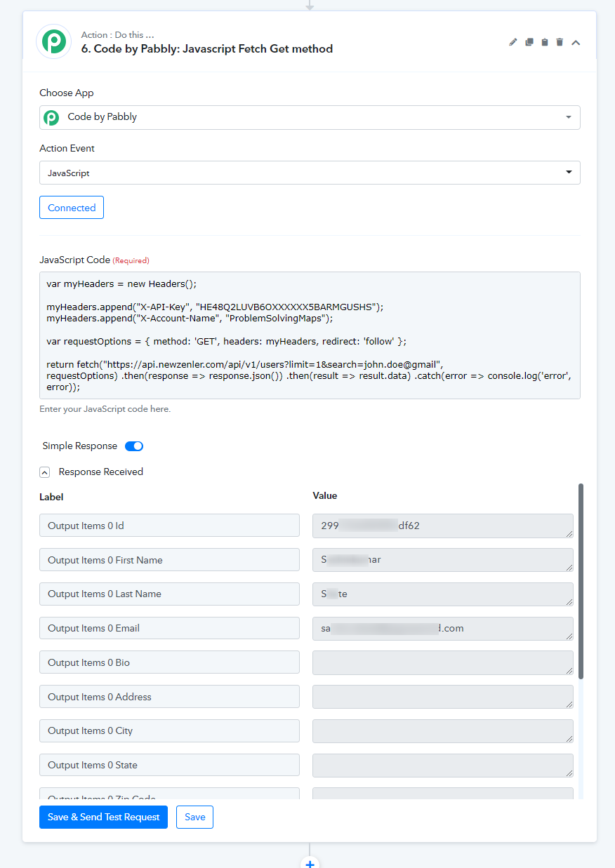Collapse step 6 using the chevron up
Viewport: 615px width, 868px height.
[576, 43]
